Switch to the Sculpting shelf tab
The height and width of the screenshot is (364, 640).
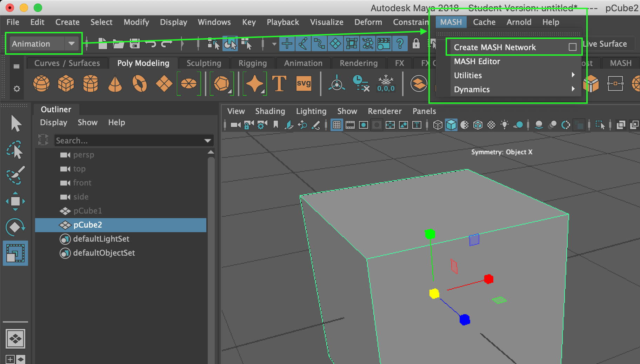[x=204, y=63]
